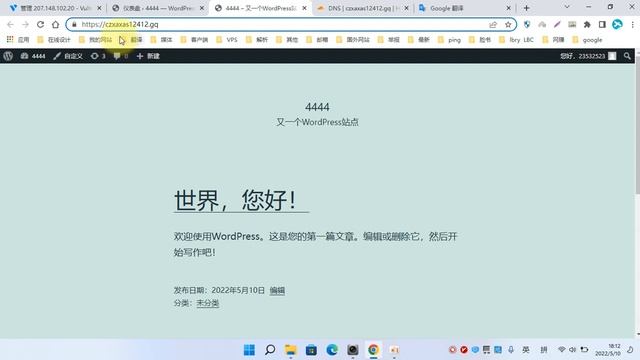Open the Chrome profile avatar
Viewport: 640px width, 360px height.
click(617, 24)
